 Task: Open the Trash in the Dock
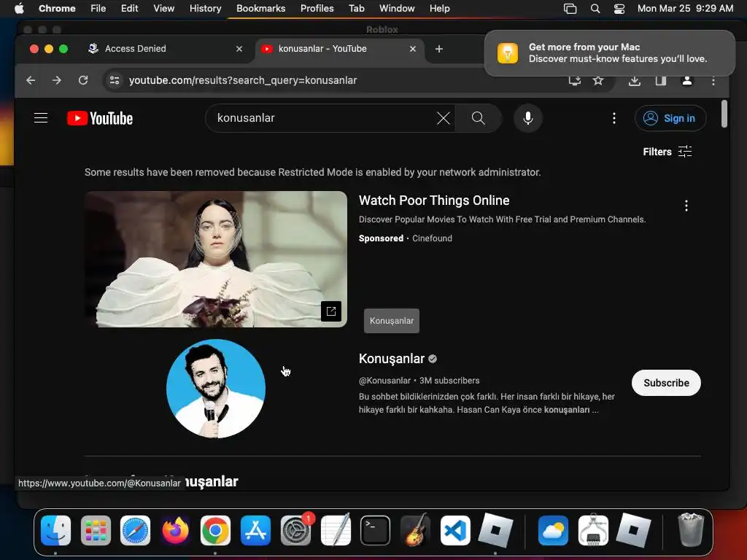tap(691, 529)
